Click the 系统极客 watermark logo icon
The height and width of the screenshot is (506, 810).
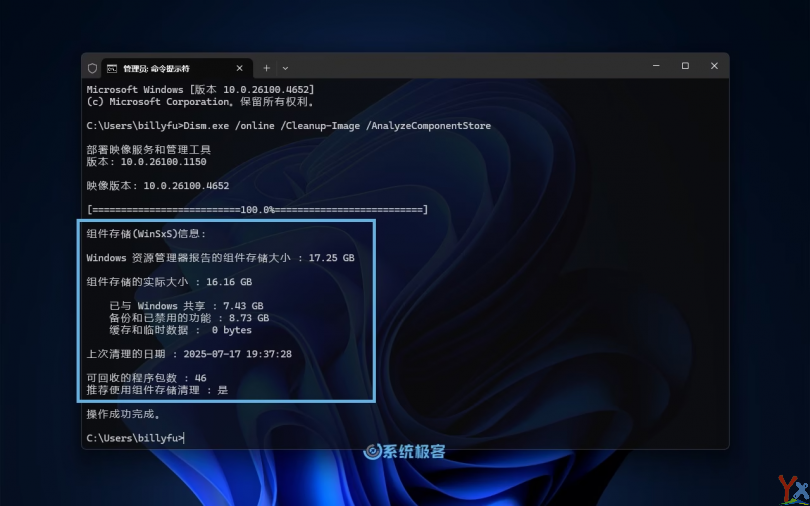click(372, 452)
